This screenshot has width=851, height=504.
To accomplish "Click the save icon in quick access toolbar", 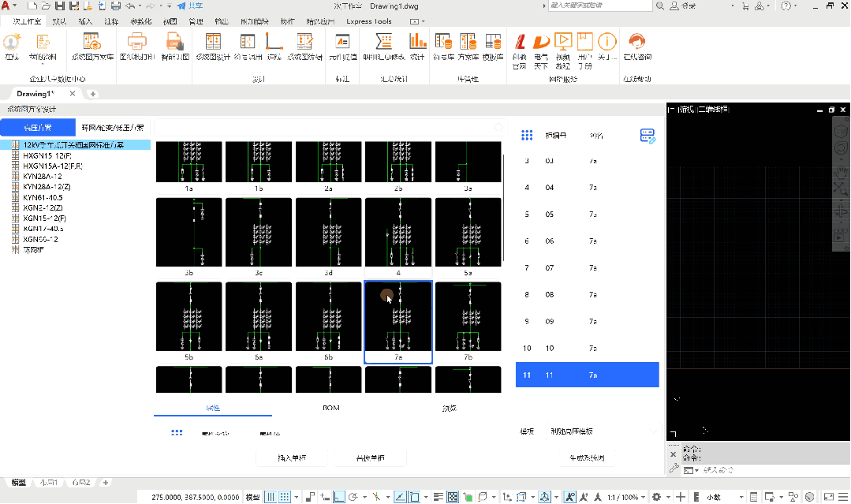I will pyautogui.click(x=60, y=6).
